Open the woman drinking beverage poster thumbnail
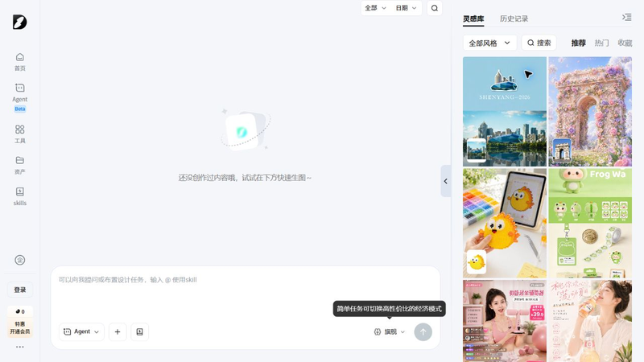This screenshot has width=644, height=362. [590, 320]
